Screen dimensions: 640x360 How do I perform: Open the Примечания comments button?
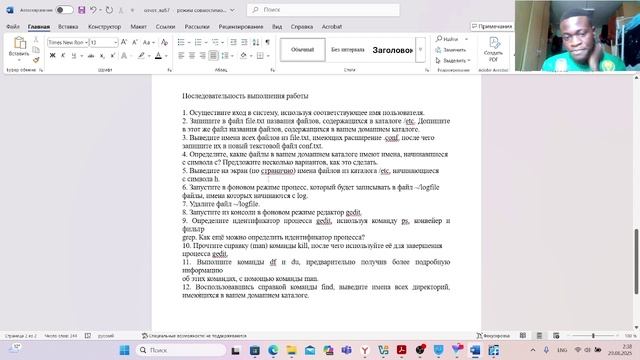point(492,27)
